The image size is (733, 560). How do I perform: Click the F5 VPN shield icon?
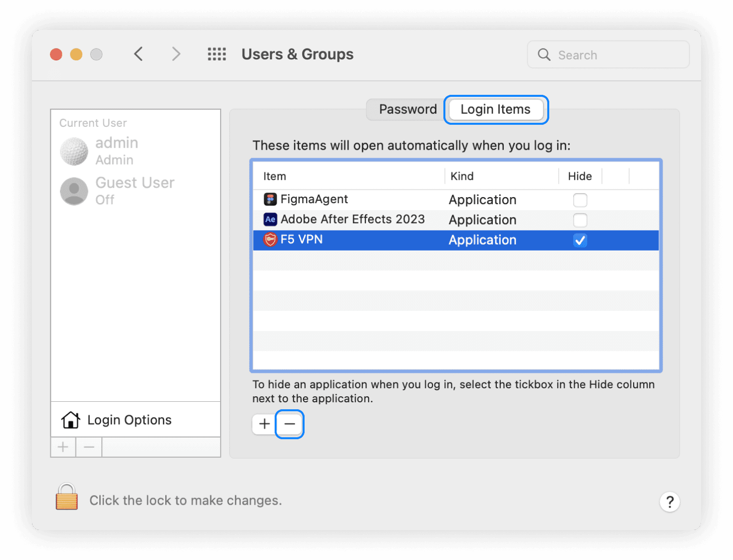pos(270,240)
